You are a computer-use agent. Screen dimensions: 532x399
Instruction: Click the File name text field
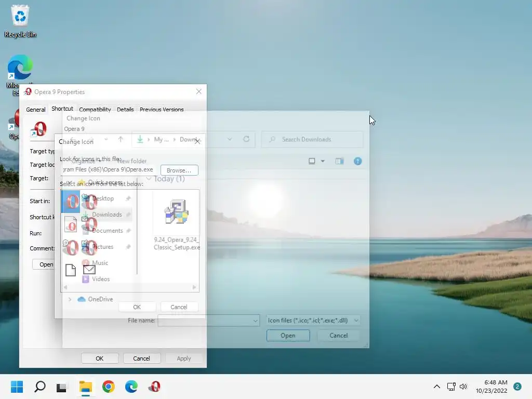pos(205,320)
